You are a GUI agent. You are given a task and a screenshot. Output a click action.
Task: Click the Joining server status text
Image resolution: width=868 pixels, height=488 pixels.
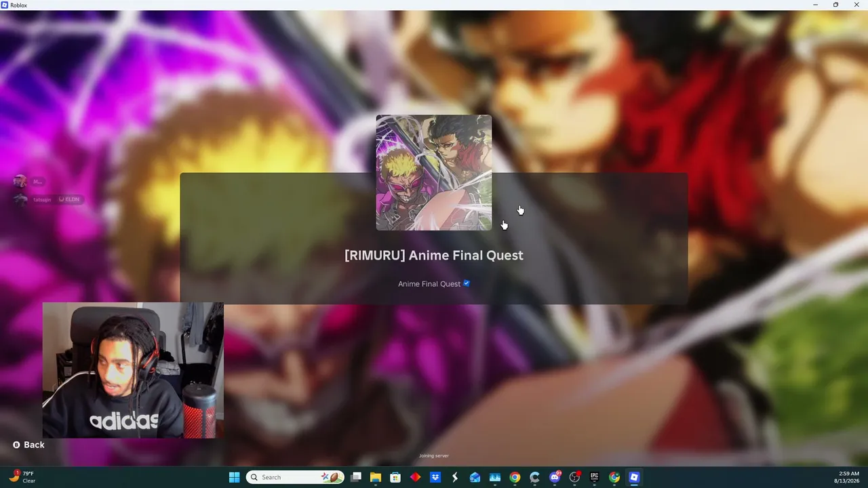434,456
